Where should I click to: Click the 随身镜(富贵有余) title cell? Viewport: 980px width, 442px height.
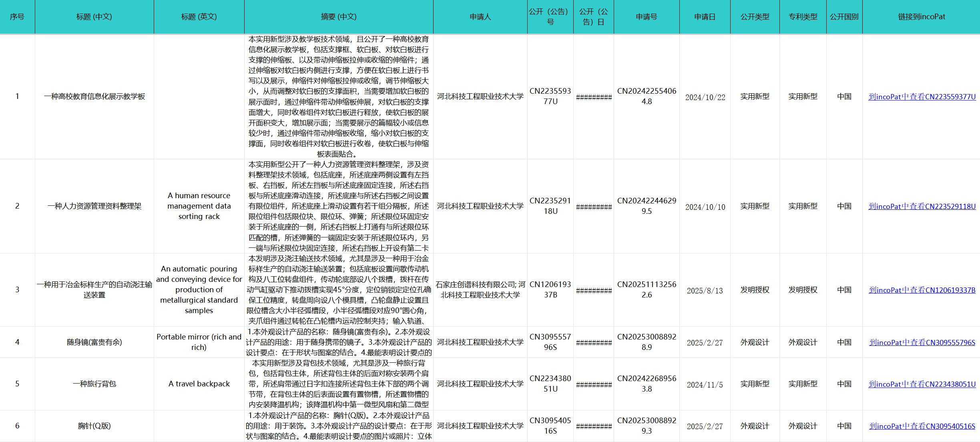click(x=94, y=342)
